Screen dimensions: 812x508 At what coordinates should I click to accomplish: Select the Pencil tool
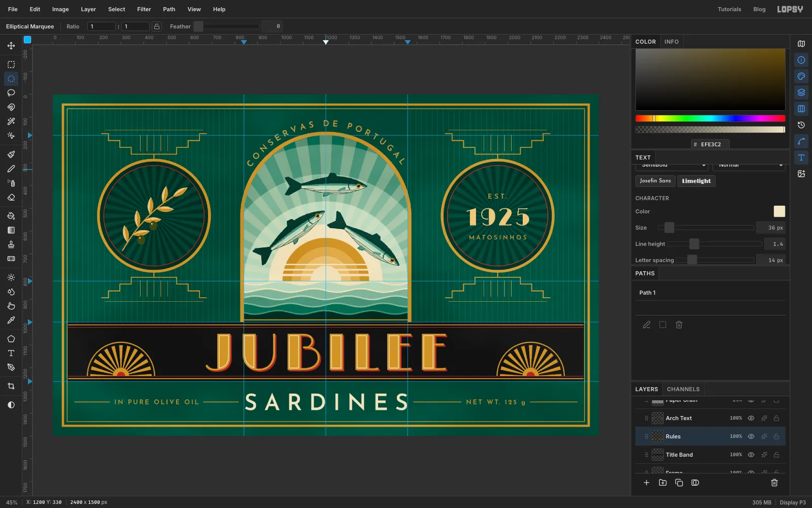(11, 169)
